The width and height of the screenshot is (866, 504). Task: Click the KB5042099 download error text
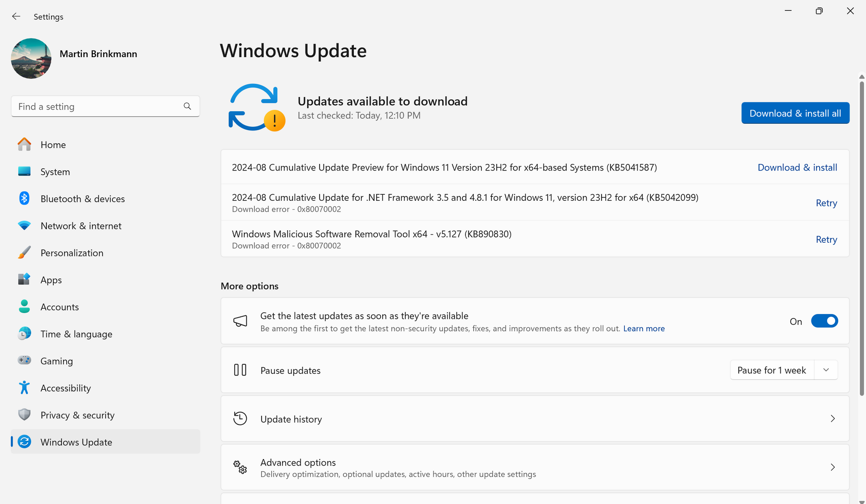pyautogui.click(x=286, y=209)
